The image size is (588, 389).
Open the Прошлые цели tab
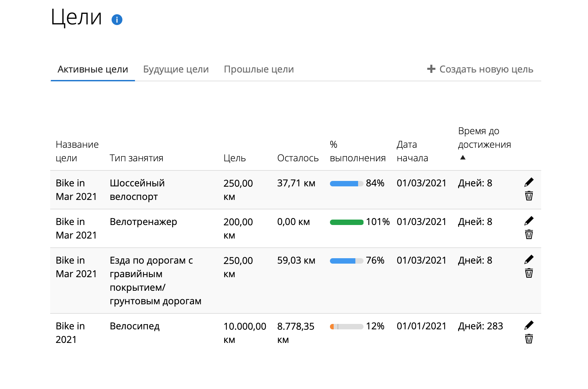(x=259, y=69)
